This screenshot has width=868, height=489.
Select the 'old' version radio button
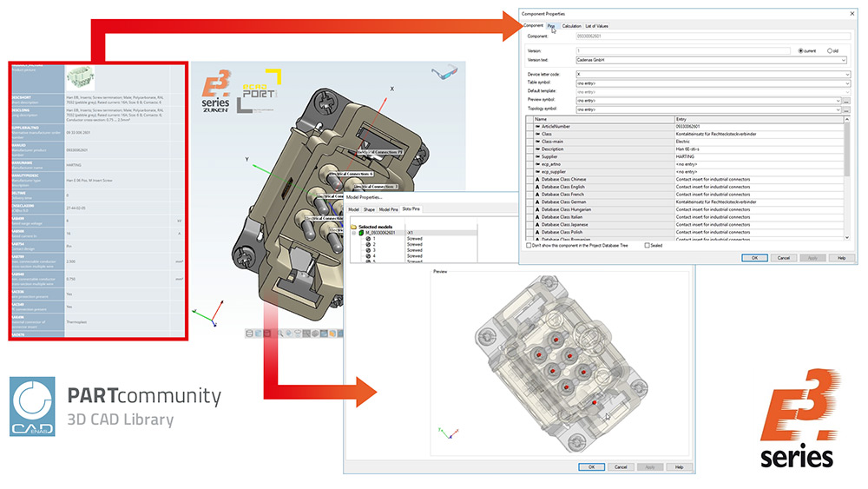point(831,51)
